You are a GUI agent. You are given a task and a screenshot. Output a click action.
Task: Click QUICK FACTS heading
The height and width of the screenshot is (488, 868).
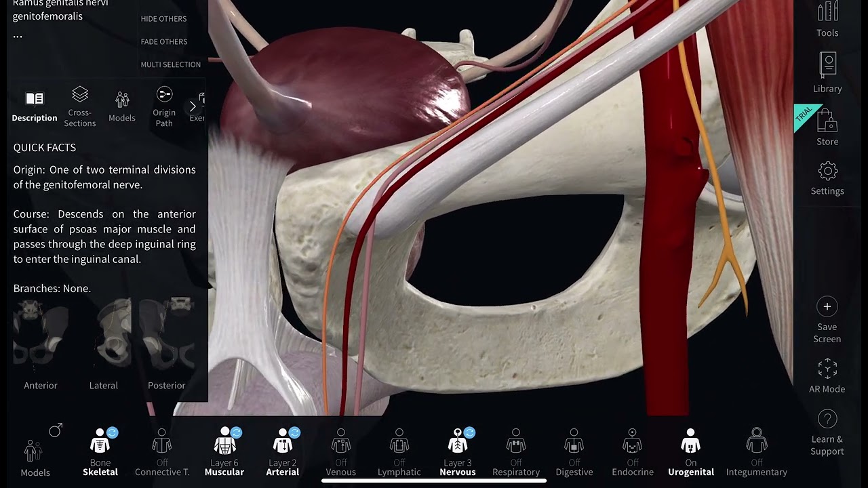(x=45, y=148)
